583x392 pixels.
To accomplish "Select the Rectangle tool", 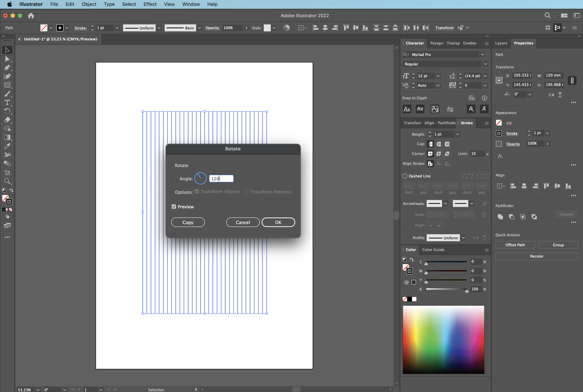I will point(7,85).
